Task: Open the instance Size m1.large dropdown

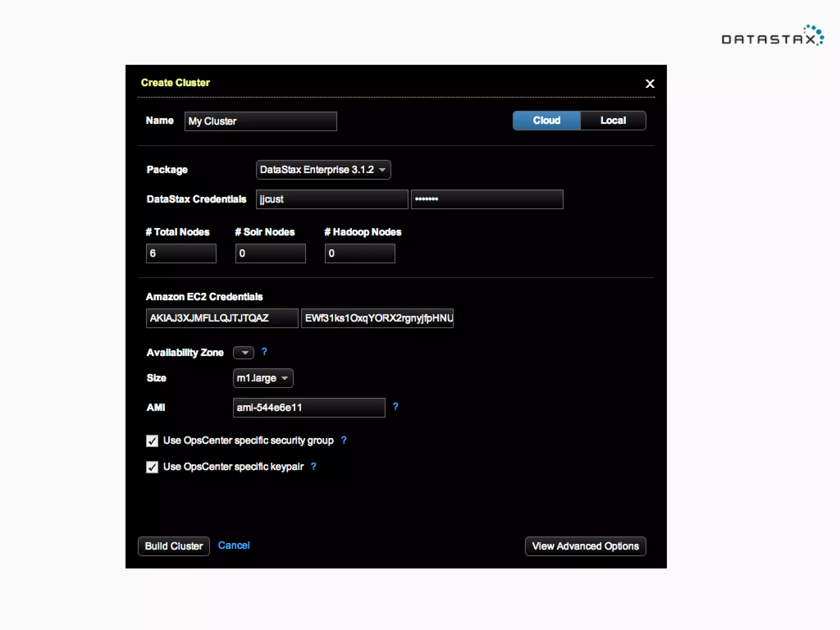Action: pyautogui.click(x=263, y=378)
